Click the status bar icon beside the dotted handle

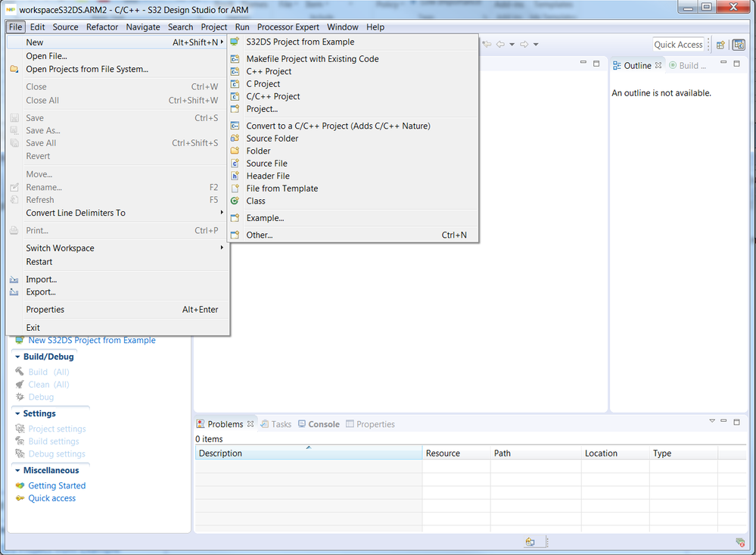click(530, 541)
